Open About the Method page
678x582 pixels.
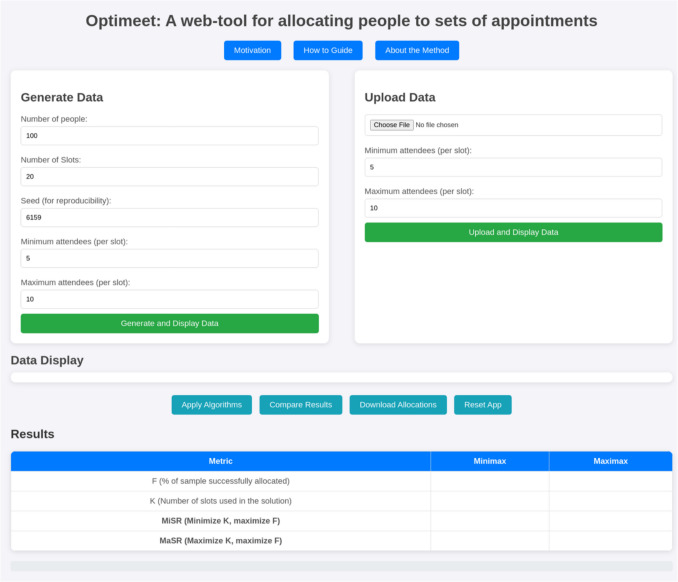click(417, 50)
